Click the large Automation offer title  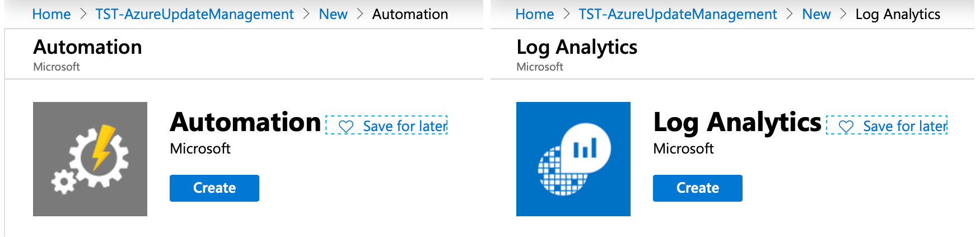coord(245,122)
